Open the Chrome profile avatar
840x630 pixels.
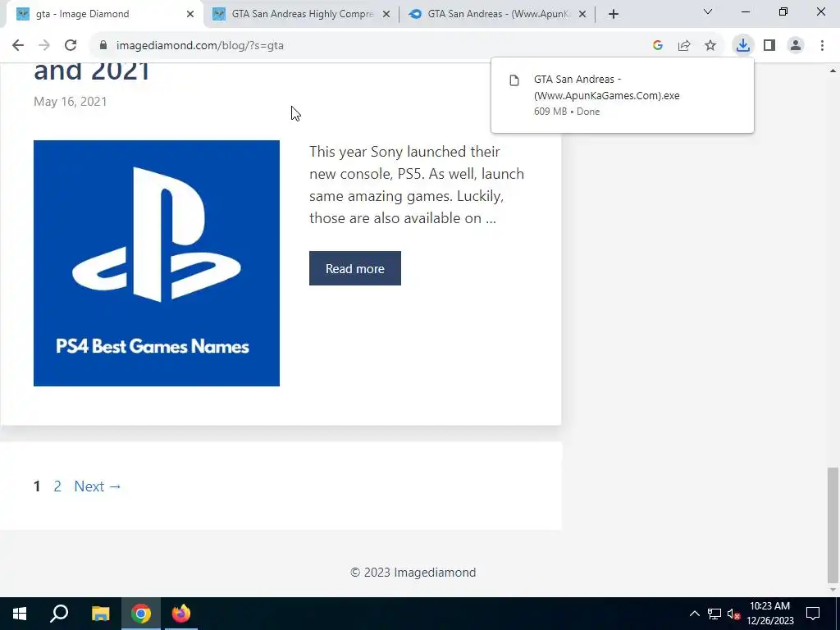[796, 46]
